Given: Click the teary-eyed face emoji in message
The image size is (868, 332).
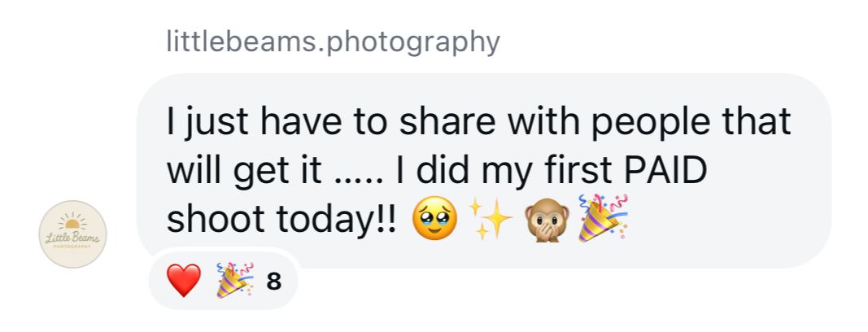Looking at the screenshot, I should coord(435,218).
